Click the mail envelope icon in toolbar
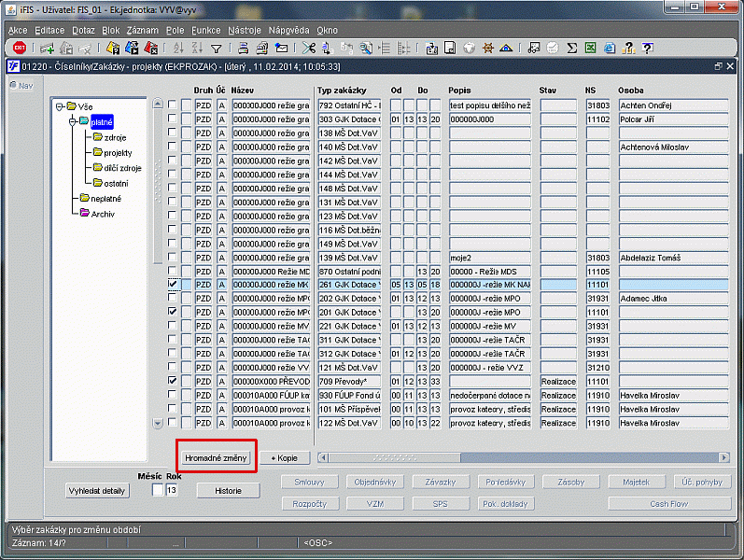Screen dimensions: 744x560 (281, 48)
